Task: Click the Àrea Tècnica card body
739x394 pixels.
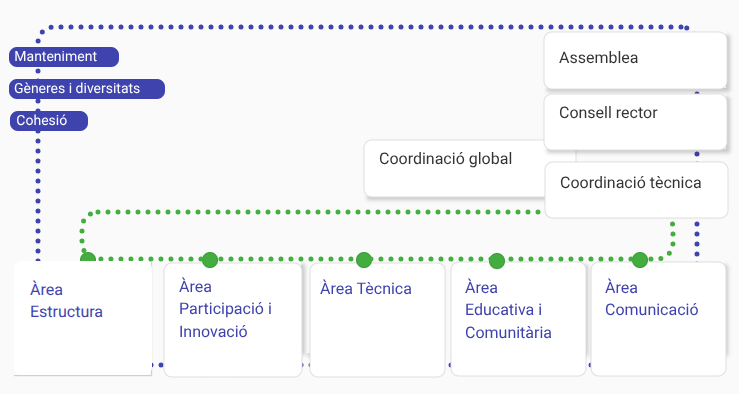Action: point(377,320)
